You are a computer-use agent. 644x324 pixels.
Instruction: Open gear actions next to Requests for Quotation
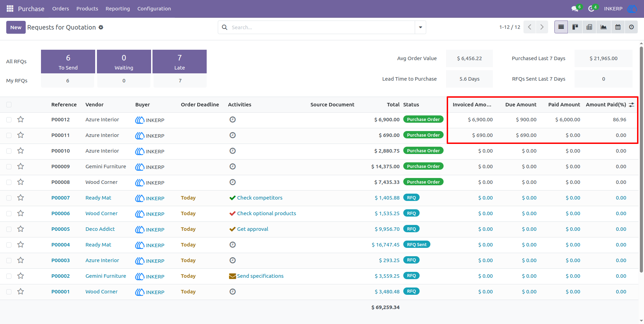point(101,27)
